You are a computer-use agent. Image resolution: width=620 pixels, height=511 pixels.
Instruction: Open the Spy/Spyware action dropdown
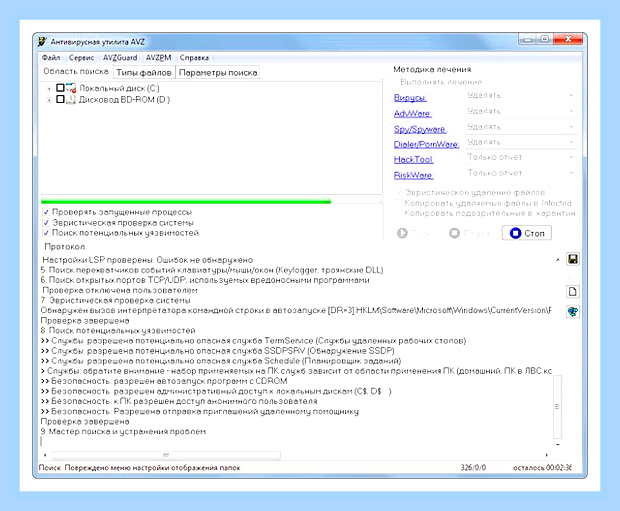coord(520,127)
